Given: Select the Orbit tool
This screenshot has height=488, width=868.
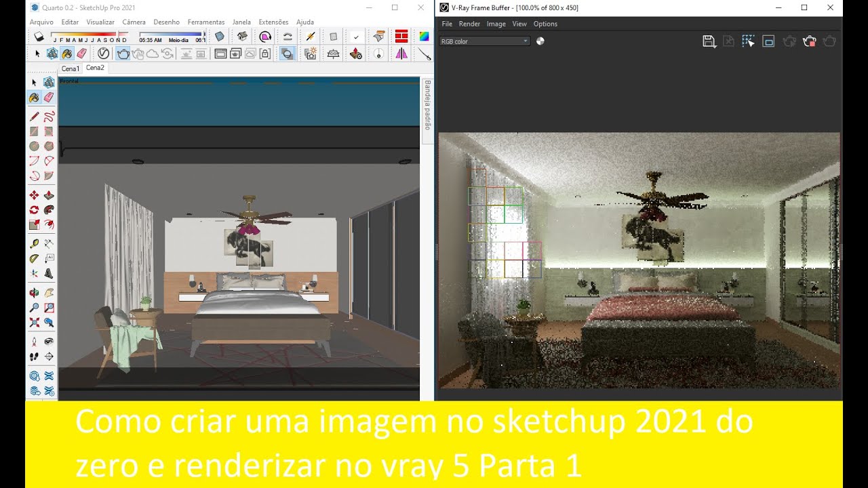Looking at the screenshot, I should 34,293.
